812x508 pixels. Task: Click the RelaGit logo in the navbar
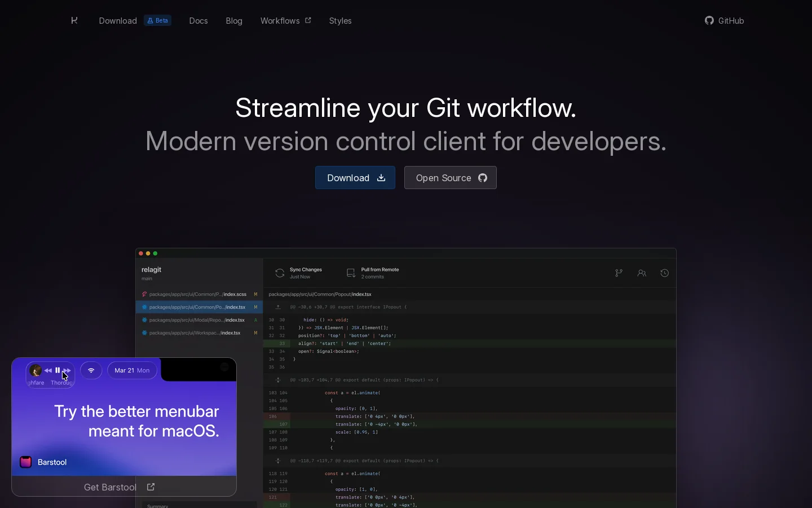tap(74, 20)
